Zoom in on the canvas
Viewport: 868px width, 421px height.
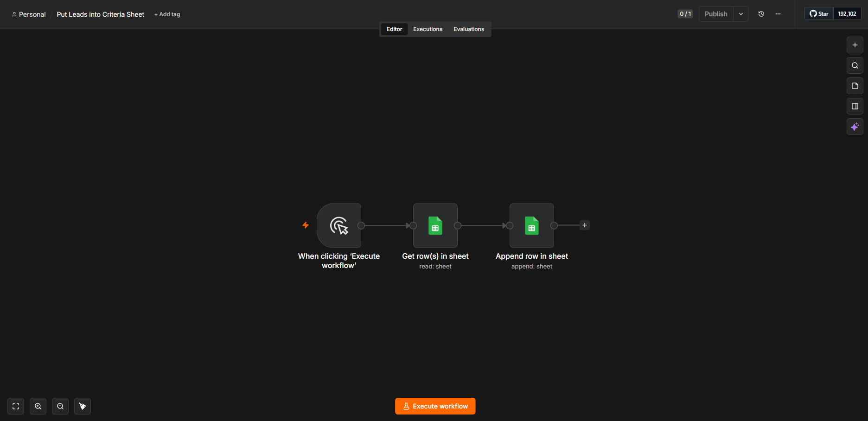point(38,406)
